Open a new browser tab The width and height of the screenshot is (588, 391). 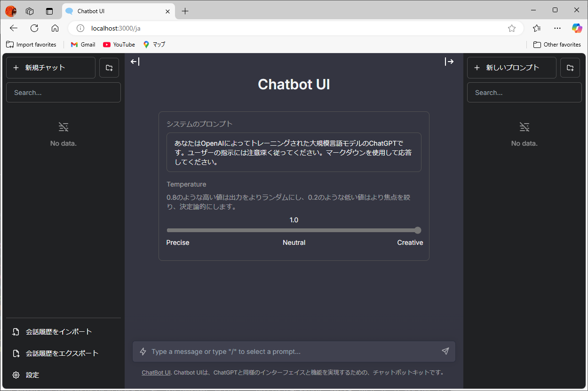[185, 11]
